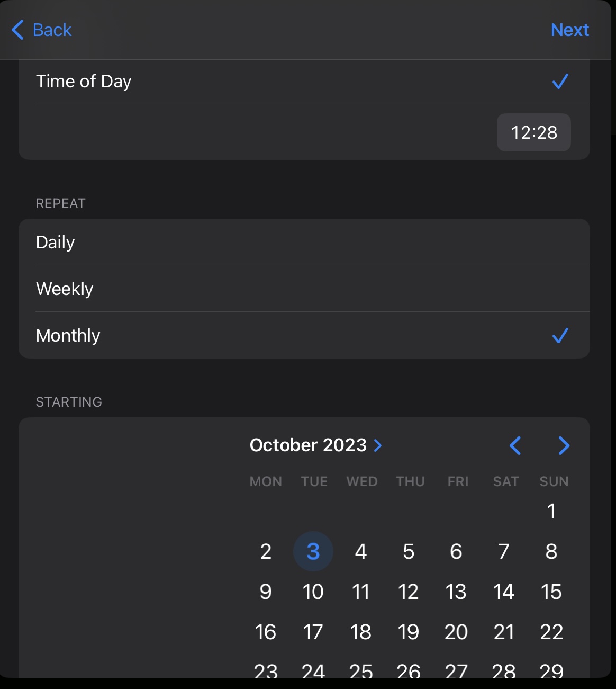Pick Saturday October 7
The image size is (616, 689).
504,551
